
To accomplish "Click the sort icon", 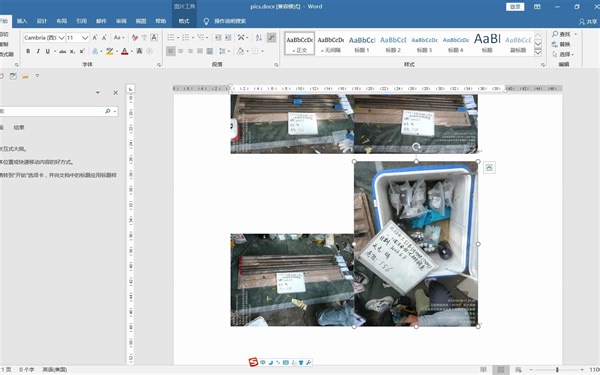I will click(259, 38).
